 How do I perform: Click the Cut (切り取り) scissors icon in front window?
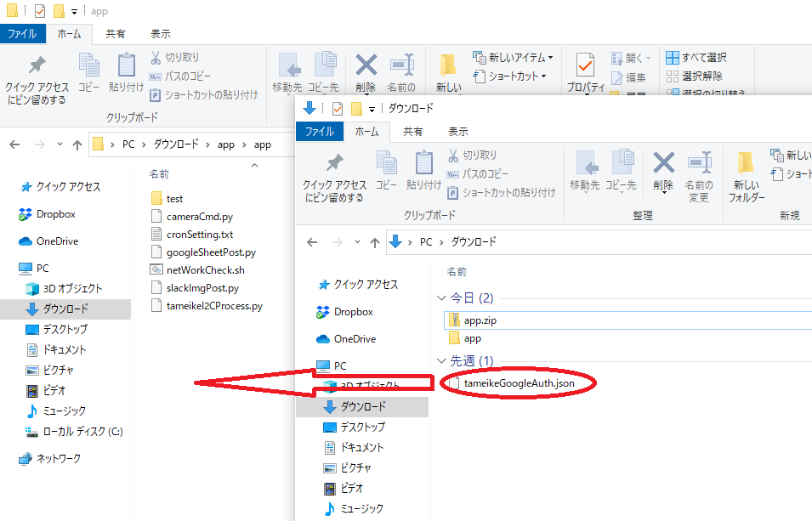pos(455,156)
